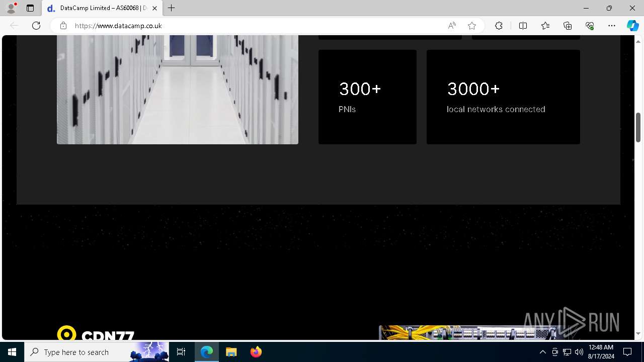Open the notification center
This screenshot has height=362, width=644.
[x=627, y=352]
